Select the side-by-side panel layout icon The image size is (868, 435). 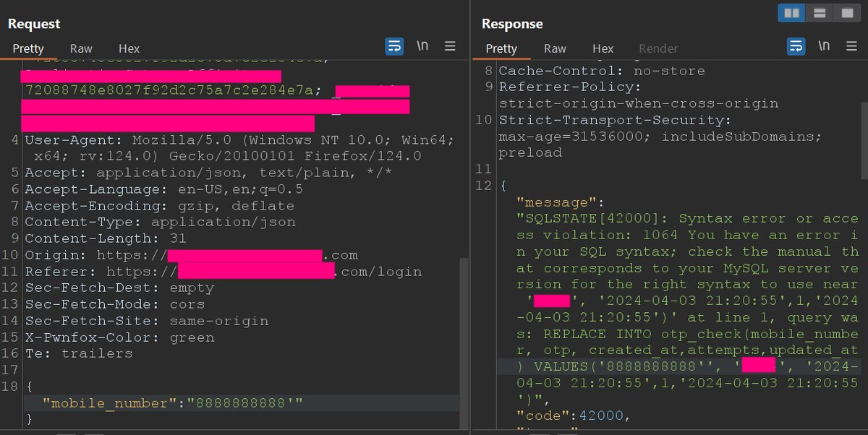pos(791,12)
